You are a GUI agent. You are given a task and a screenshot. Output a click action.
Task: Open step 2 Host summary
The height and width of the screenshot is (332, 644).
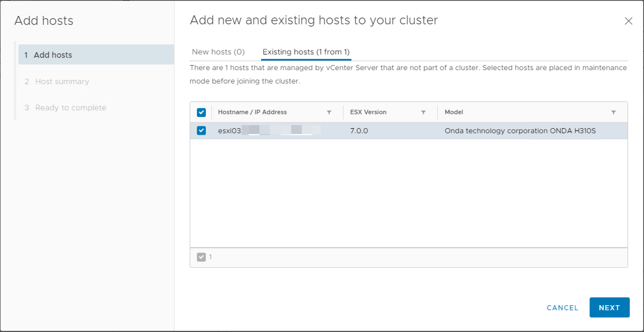tap(62, 82)
